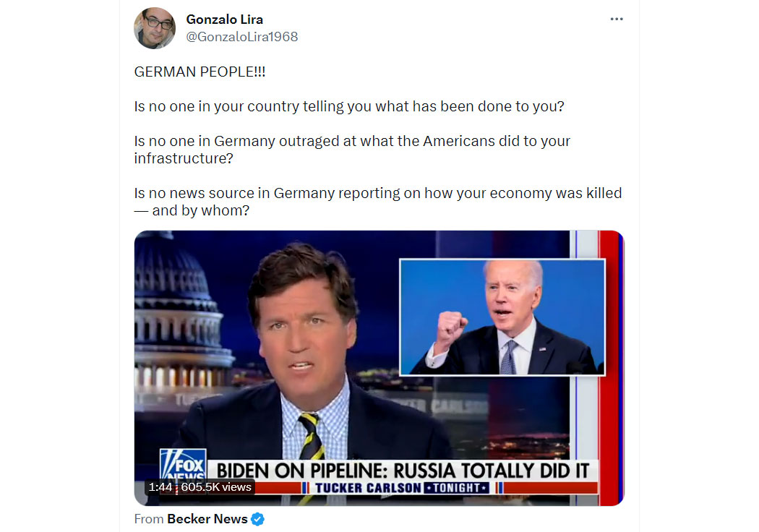Click the red stripe at the video's right edge
759x532 pixels.
609,369
